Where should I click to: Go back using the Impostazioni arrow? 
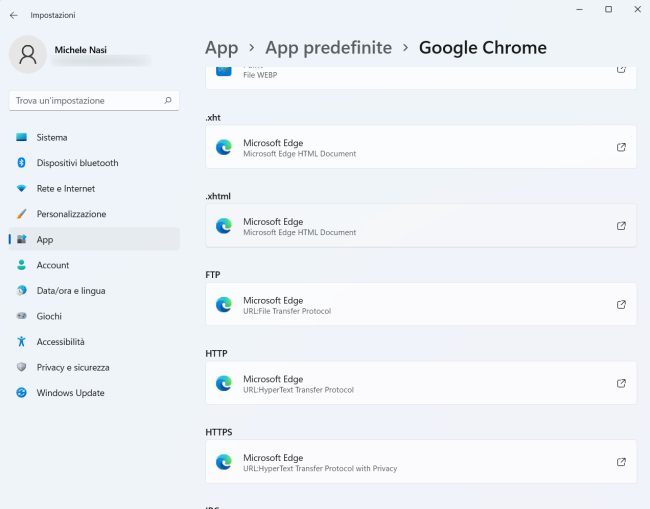pos(14,15)
